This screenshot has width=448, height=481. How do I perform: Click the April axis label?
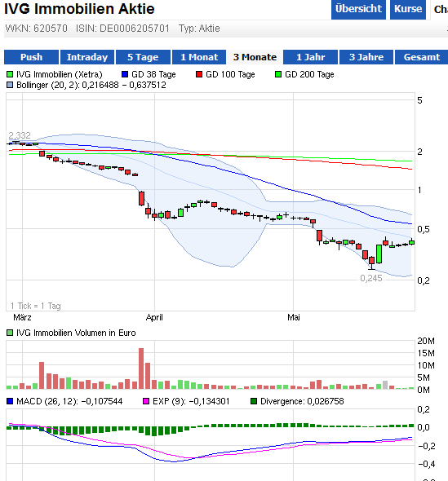pyautogui.click(x=154, y=317)
